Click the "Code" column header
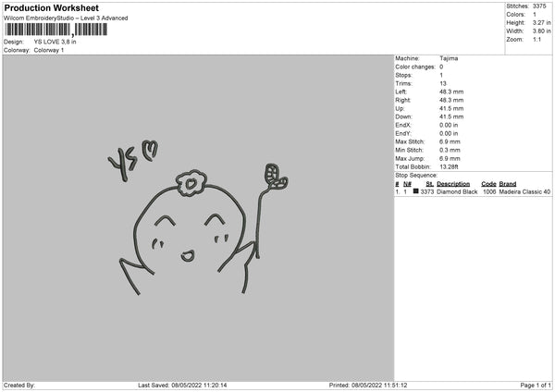The width and height of the screenshot is (555, 392). [488, 184]
